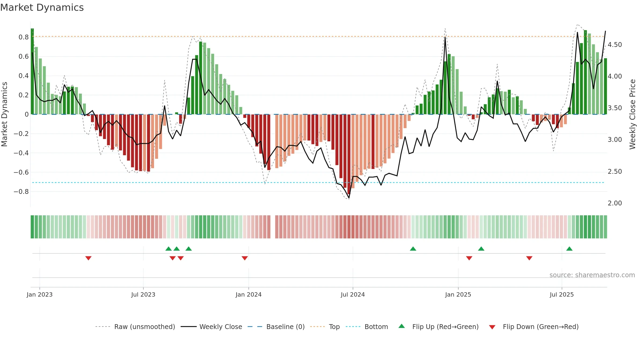Click the Flip Down legend triangle icon
The image size is (644, 362).
coord(492,327)
